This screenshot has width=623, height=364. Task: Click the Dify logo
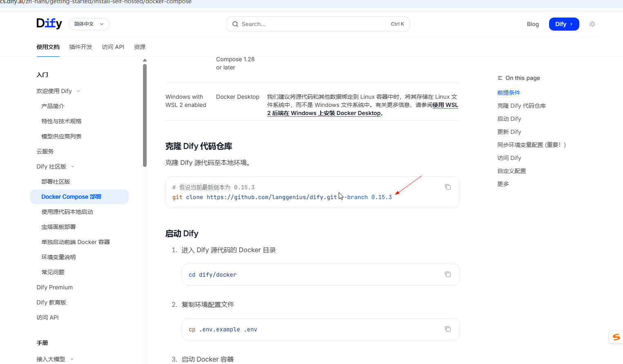[49, 24]
